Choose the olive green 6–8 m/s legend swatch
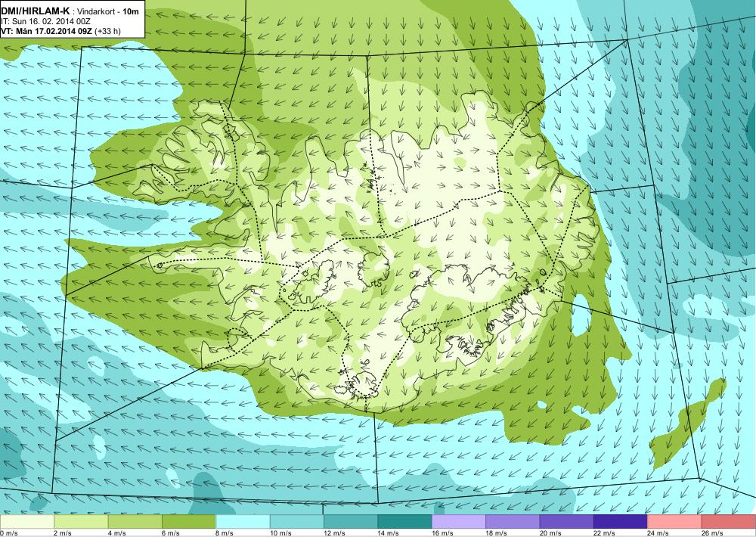 pos(189,522)
